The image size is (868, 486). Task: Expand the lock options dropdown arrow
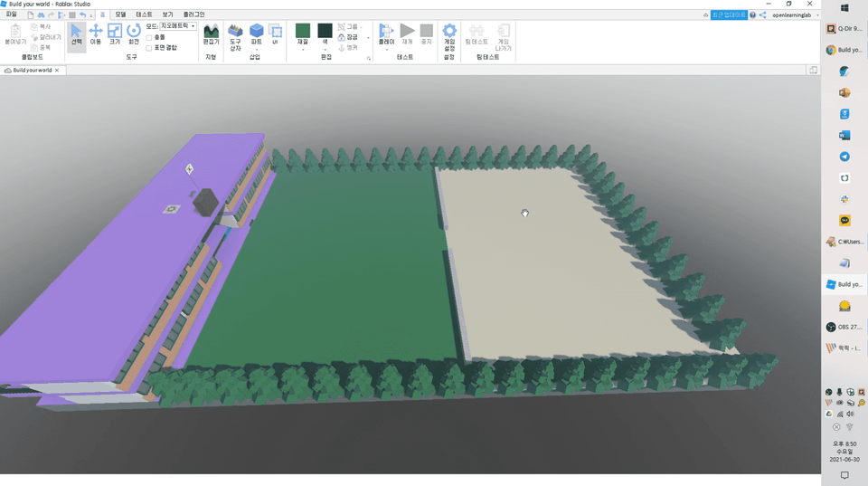(x=368, y=38)
